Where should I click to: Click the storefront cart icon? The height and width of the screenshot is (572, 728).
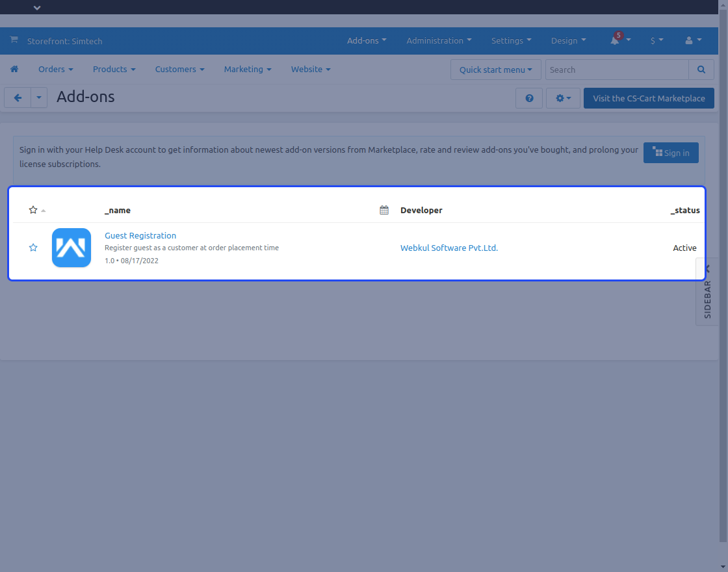point(14,40)
